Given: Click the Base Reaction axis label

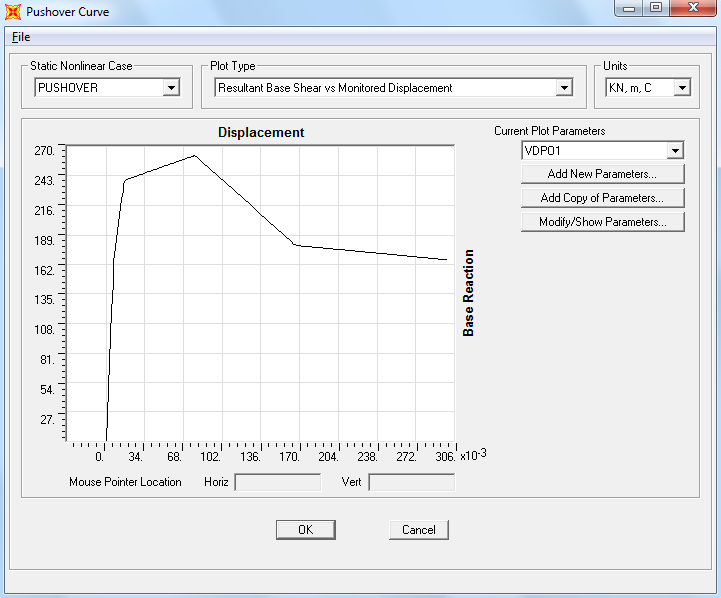Looking at the screenshot, I should pyautogui.click(x=468, y=293).
